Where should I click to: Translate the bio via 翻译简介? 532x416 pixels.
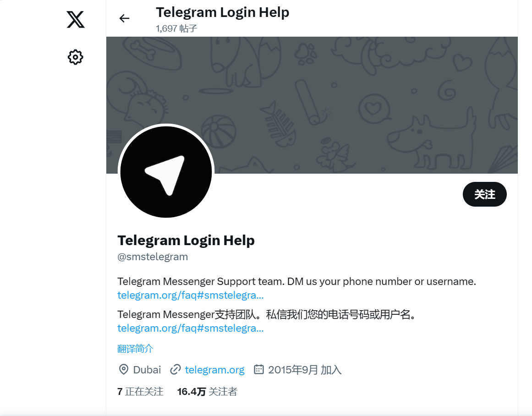pos(135,349)
